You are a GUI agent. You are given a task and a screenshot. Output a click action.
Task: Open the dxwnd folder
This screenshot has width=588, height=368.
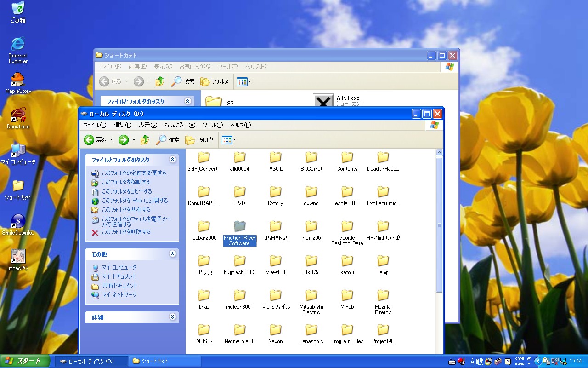tap(311, 195)
